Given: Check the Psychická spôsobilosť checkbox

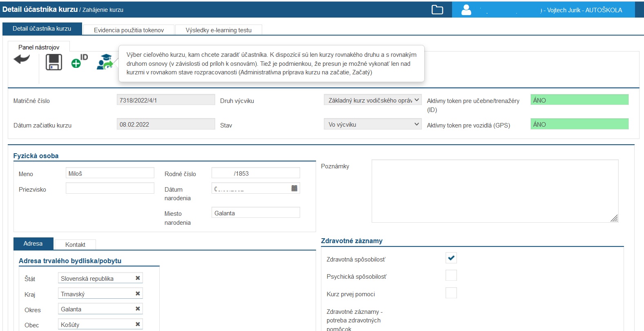Looking at the screenshot, I should click(x=451, y=275).
